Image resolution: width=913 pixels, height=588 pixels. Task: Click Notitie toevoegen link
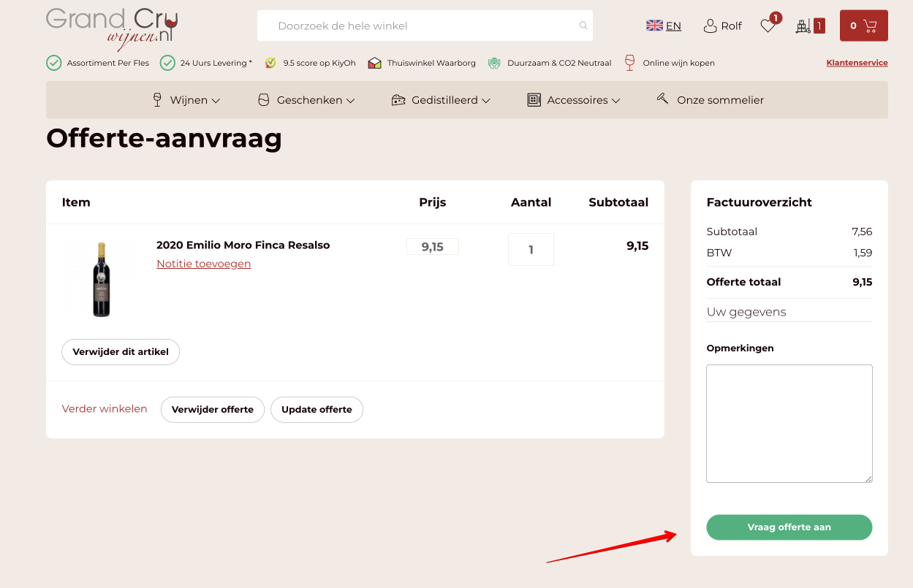[203, 264]
